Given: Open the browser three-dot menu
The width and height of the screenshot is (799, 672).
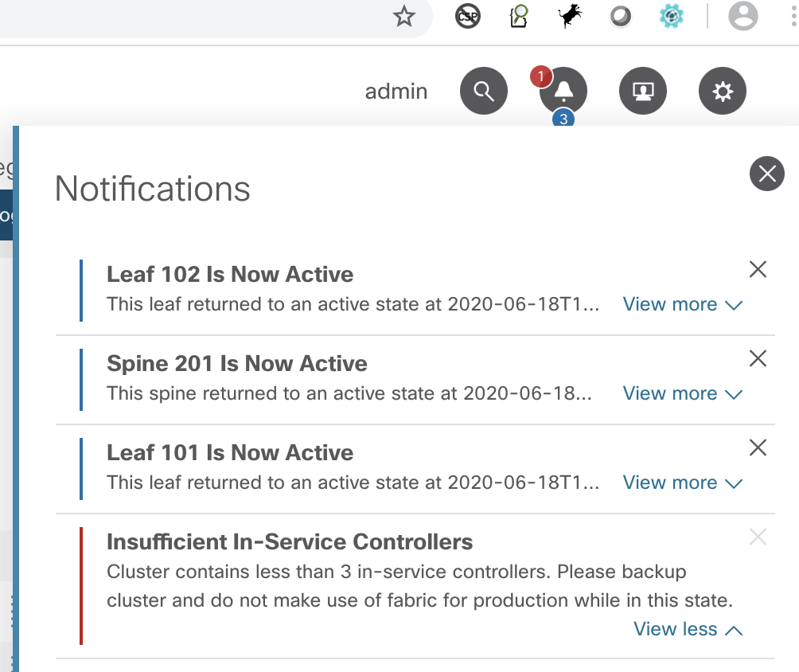Looking at the screenshot, I should coord(793,16).
